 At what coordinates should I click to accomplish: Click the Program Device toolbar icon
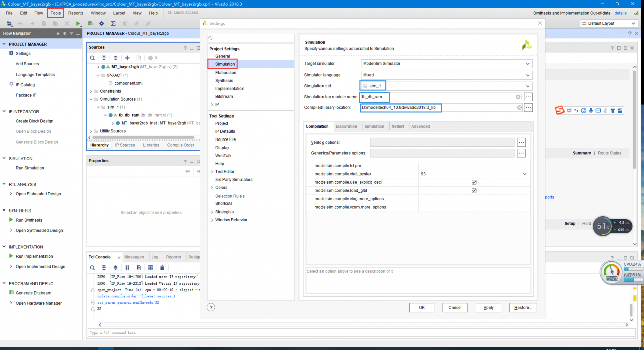[x=90, y=23]
